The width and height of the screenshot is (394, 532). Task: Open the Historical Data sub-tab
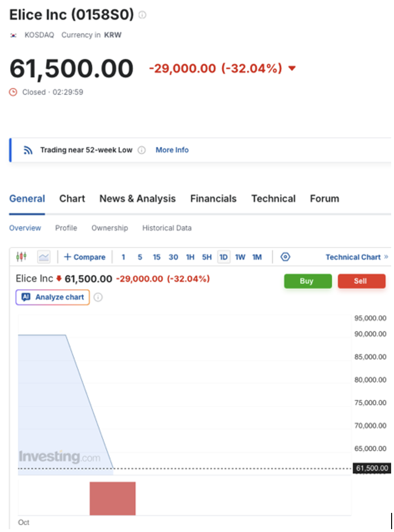pyautogui.click(x=167, y=228)
